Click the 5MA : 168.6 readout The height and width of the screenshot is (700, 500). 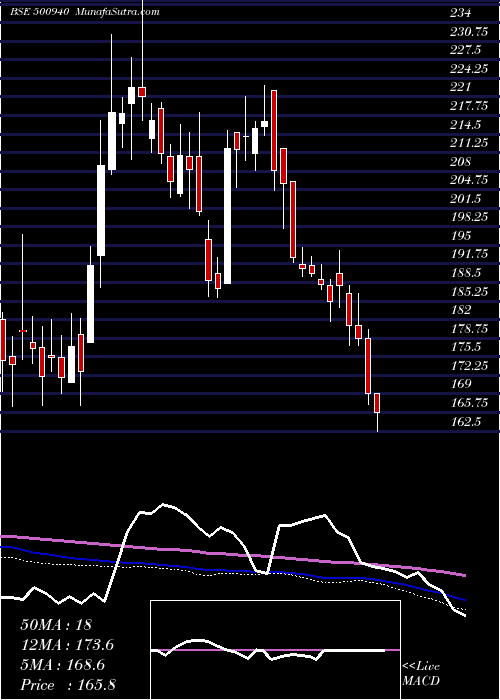pyautogui.click(x=62, y=665)
